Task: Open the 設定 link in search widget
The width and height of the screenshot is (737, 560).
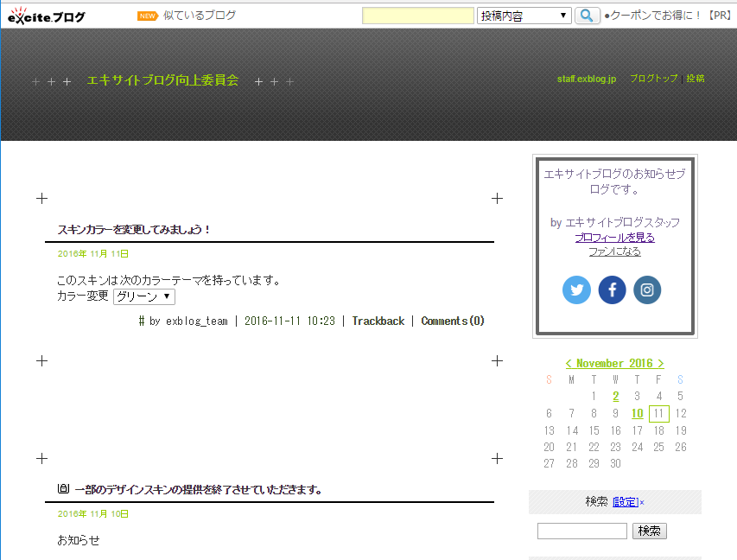Action: [x=626, y=502]
